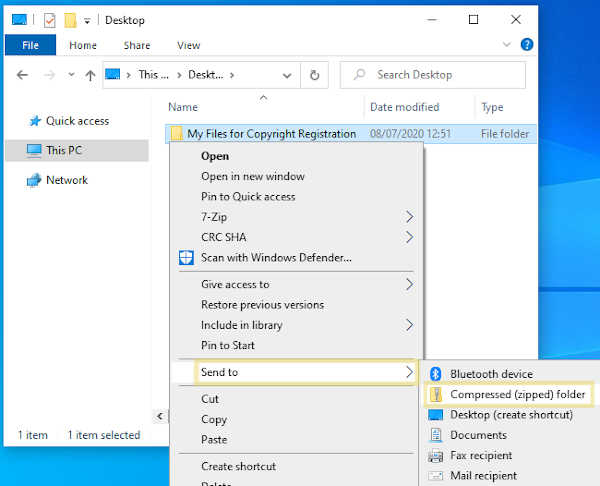Expand the Send to submenu
The image size is (600, 486).
coord(305,372)
